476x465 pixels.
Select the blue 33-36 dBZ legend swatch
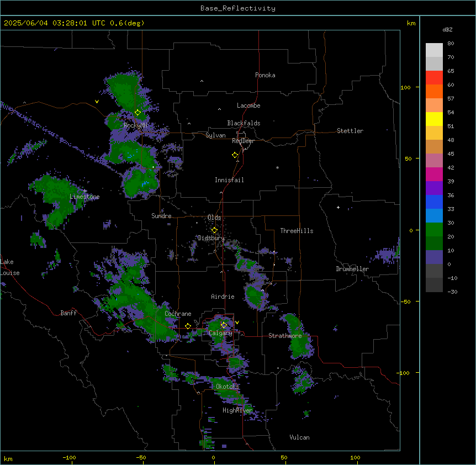pos(434,202)
